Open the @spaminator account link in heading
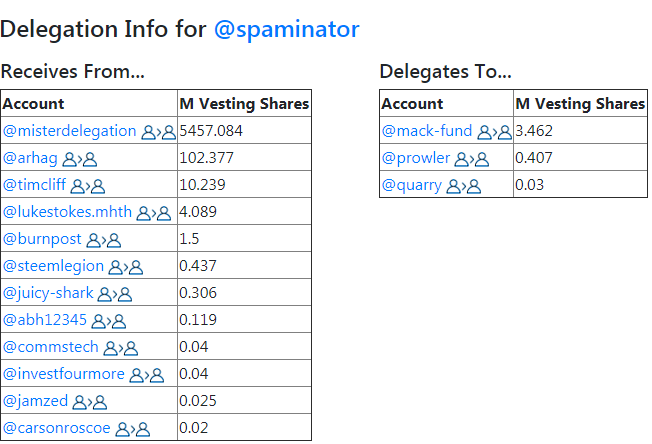The height and width of the screenshot is (444, 652). coord(287,29)
